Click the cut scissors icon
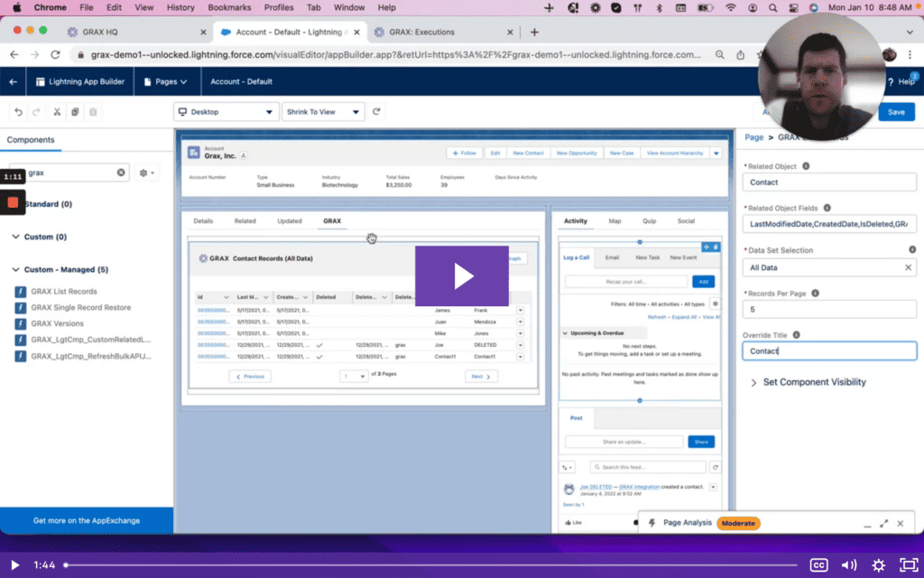 [56, 112]
